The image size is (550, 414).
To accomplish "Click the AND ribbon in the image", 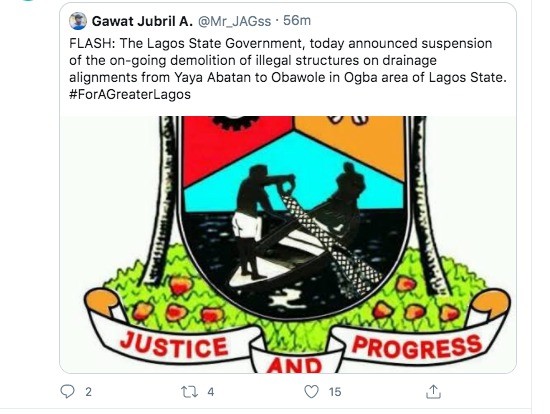I will [x=295, y=365].
